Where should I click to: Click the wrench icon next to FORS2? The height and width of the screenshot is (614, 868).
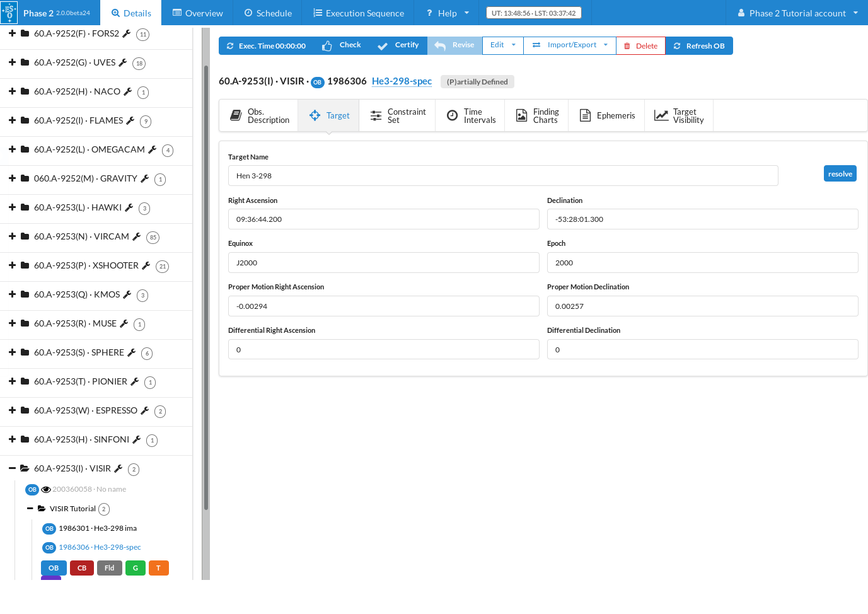[126, 34]
